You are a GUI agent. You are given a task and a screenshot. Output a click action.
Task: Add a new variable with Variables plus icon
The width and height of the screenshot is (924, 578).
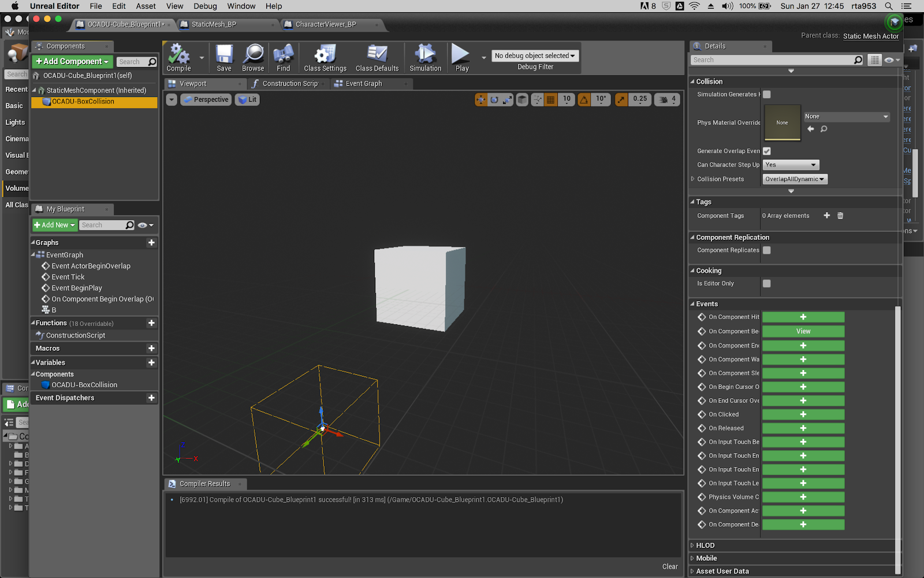coord(151,362)
